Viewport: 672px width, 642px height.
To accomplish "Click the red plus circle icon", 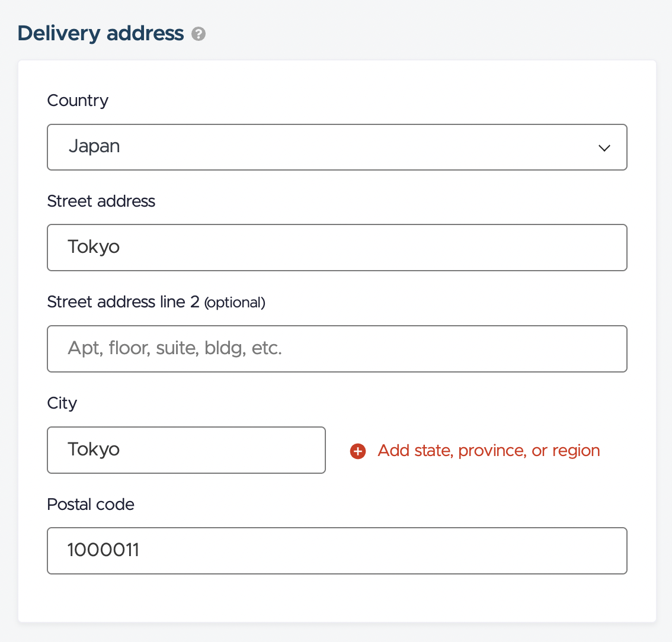I will tap(358, 451).
